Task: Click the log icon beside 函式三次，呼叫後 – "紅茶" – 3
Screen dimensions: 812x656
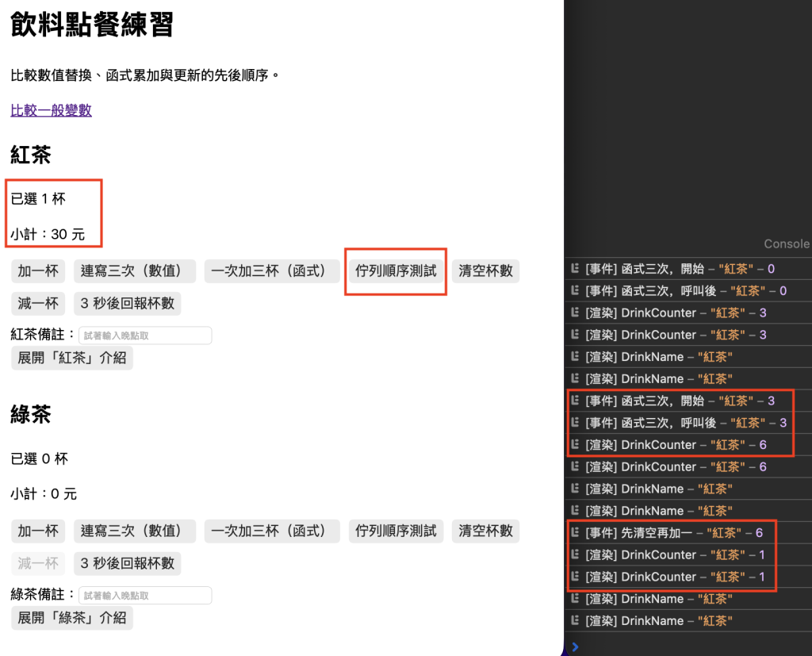Action: tap(575, 423)
